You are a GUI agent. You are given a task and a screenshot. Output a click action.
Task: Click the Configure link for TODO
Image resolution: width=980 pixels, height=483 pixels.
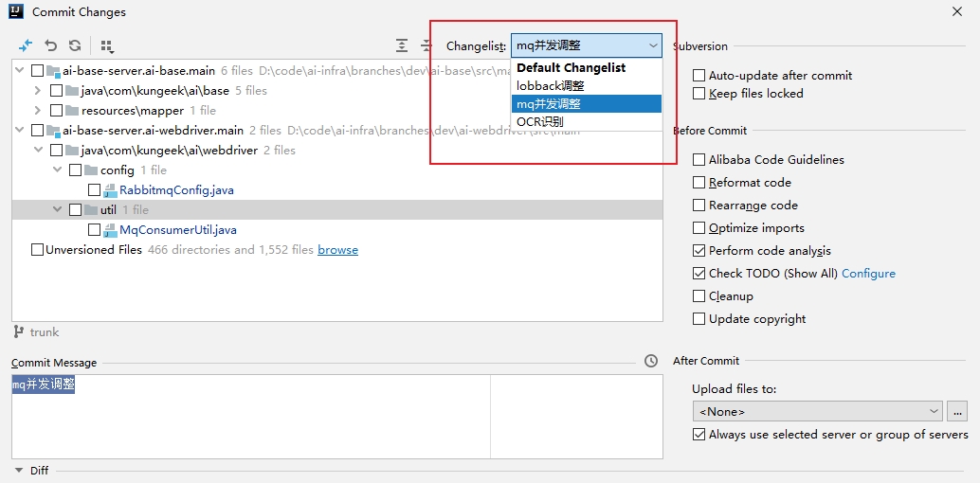[868, 274]
